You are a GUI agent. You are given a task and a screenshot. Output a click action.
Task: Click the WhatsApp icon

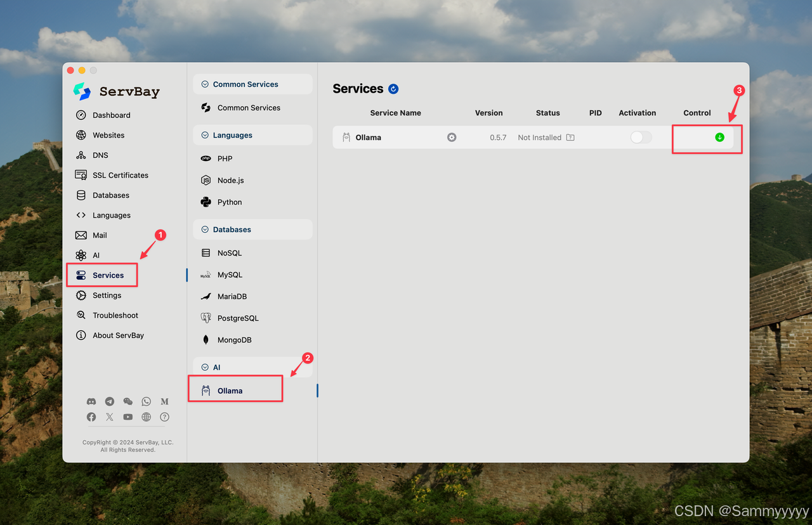[x=147, y=401]
